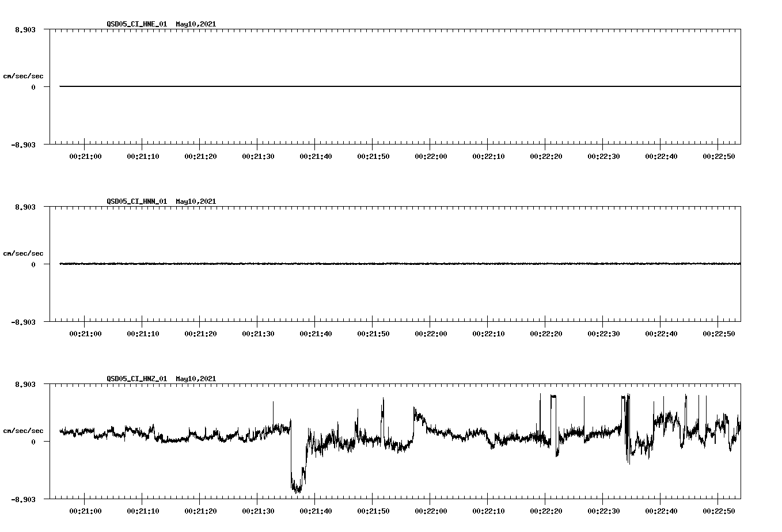Click the 00:21:00 time label under HNE plot
Image resolution: width=782 pixels, height=532 pixels.
85,157
